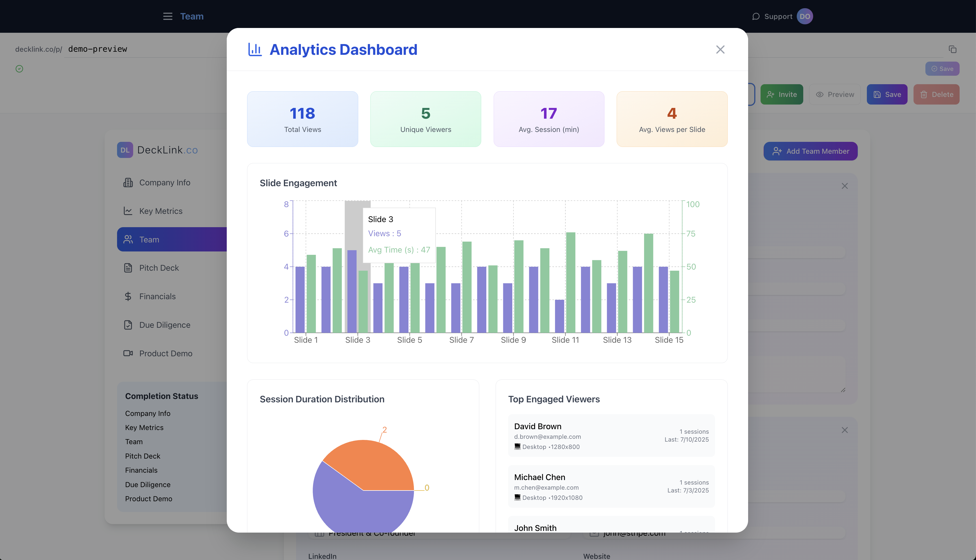The width and height of the screenshot is (976, 560).
Task: Click the Team page title
Action: tap(192, 16)
